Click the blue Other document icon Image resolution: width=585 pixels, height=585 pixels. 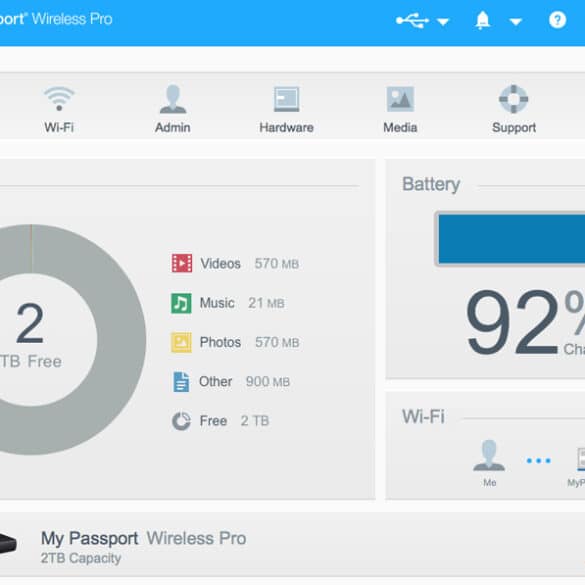[x=181, y=382]
